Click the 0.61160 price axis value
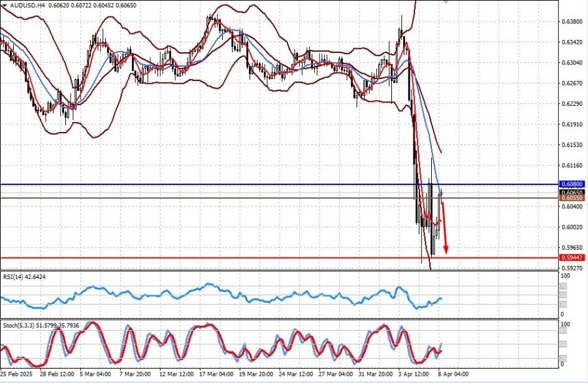This screenshot has width=588, height=383. tap(572, 165)
